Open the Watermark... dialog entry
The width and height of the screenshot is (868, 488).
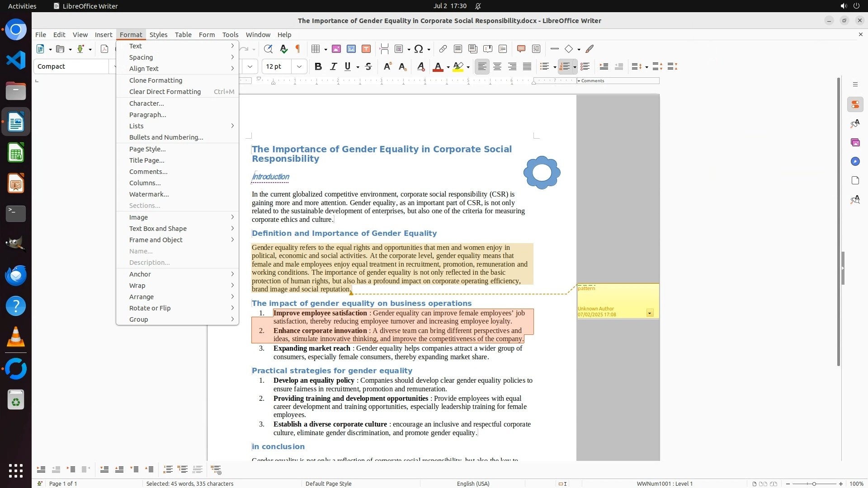[x=149, y=194]
